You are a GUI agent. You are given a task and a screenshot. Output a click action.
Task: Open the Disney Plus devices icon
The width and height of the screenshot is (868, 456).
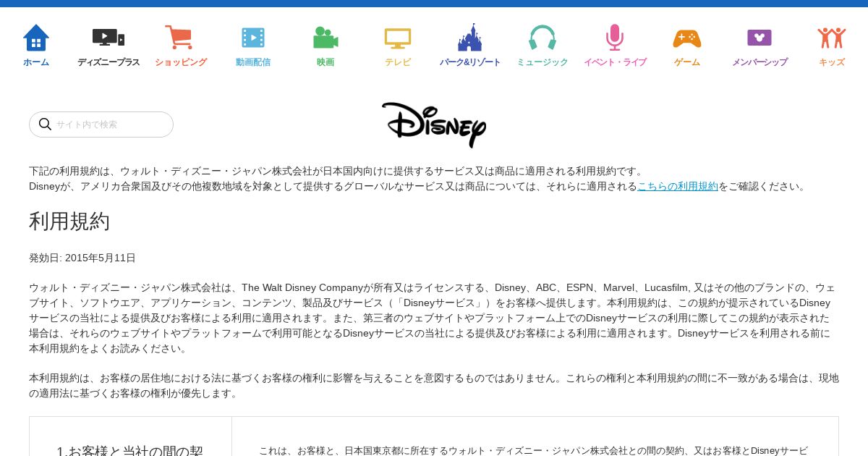[109, 38]
